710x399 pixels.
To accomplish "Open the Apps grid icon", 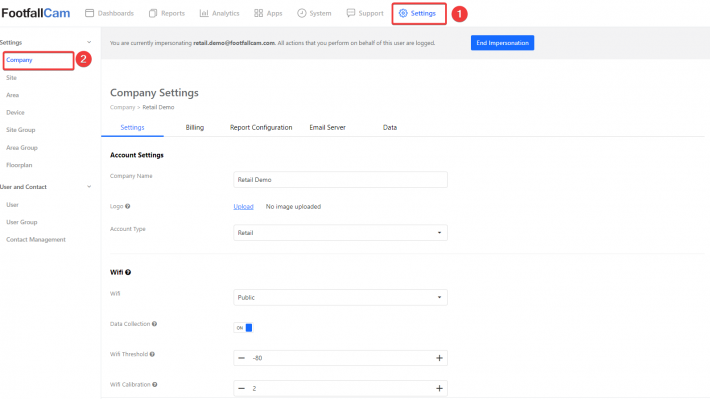I will [259, 13].
